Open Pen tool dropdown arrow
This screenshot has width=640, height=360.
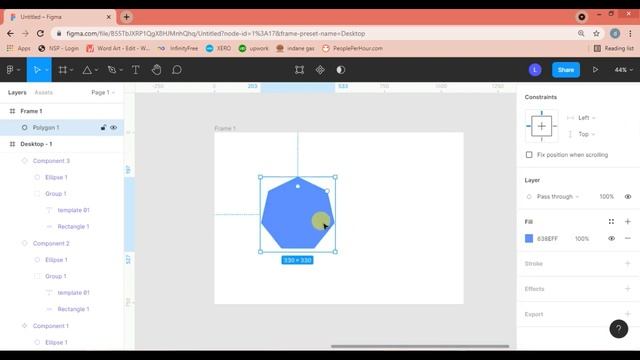click(x=121, y=70)
